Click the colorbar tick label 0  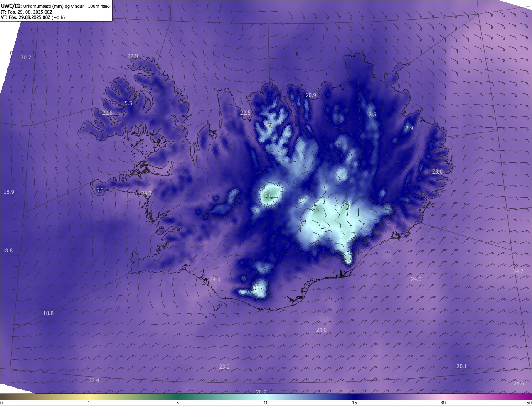click(2, 403)
